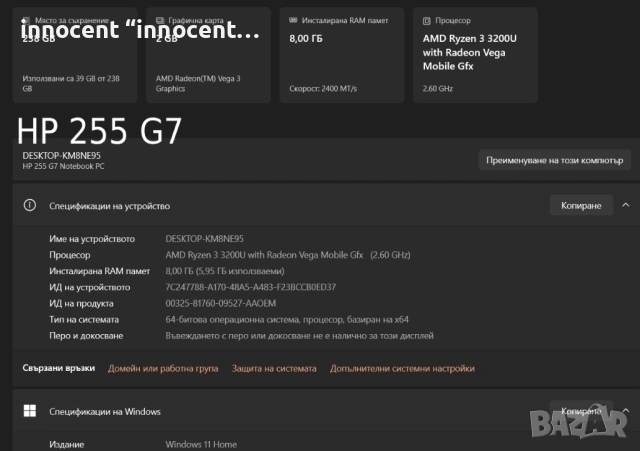This screenshot has width=640, height=451.
Task: Click Копиране button for device specifications
Action: point(581,205)
